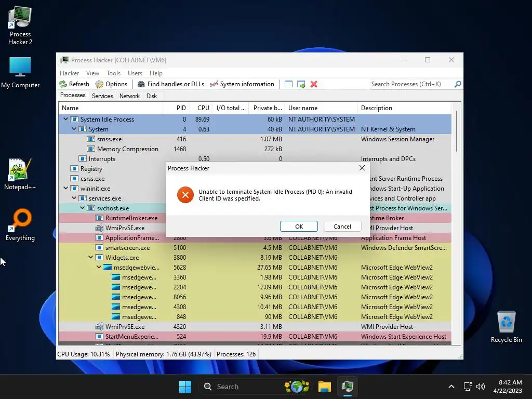
Task: Open the View menu
Action: 92,73
